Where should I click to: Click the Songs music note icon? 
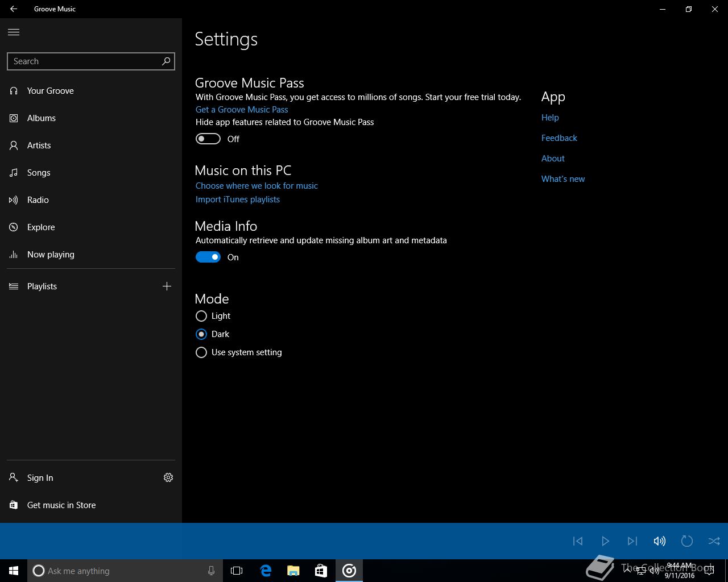pos(14,173)
